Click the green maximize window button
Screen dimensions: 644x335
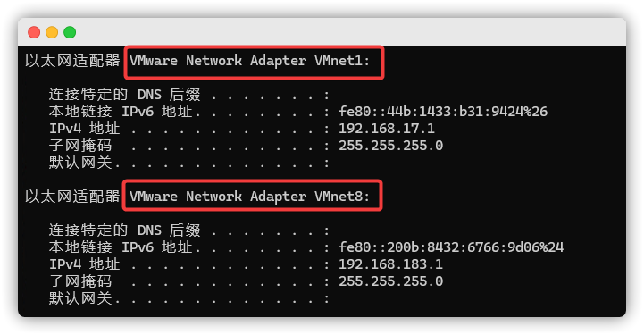coord(70,32)
